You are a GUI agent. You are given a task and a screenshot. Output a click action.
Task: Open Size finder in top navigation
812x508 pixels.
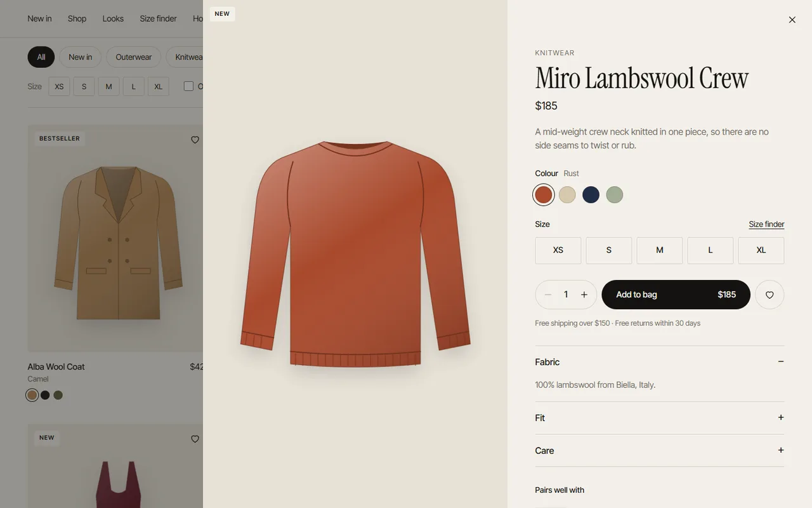click(158, 18)
